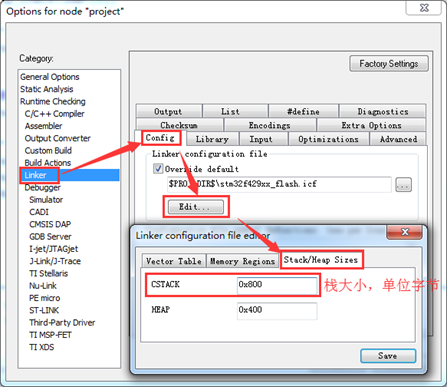This screenshot has width=447, height=387.
Task: Open the Stack/Heap Sizes tab
Action: tap(321, 260)
